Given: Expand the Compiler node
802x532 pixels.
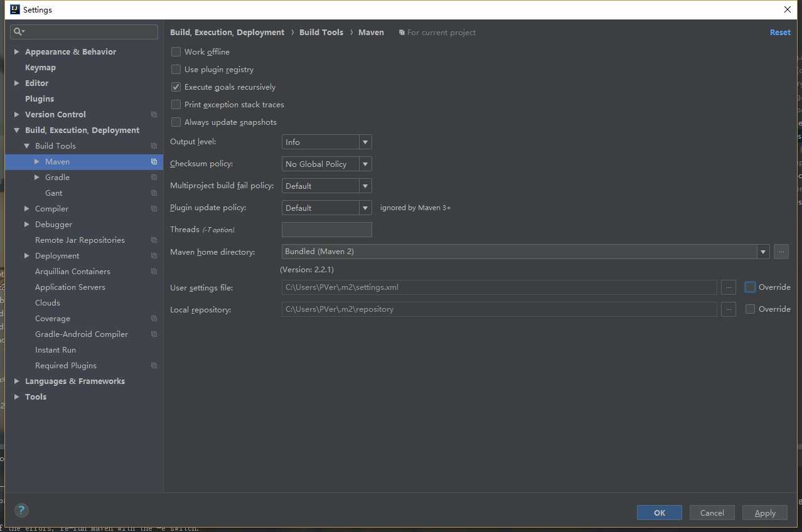Looking at the screenshot, I should point(27,208).
